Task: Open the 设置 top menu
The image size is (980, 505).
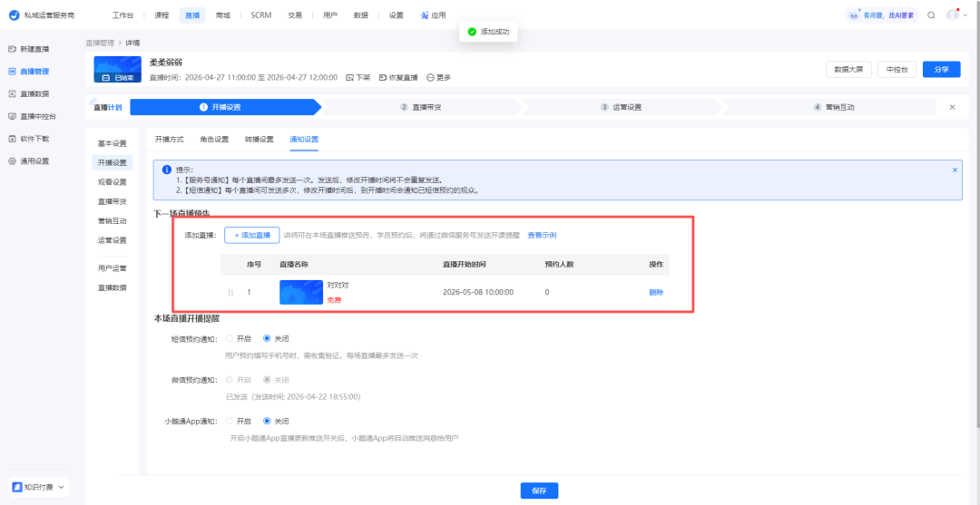Action: [x=396, y=15]
